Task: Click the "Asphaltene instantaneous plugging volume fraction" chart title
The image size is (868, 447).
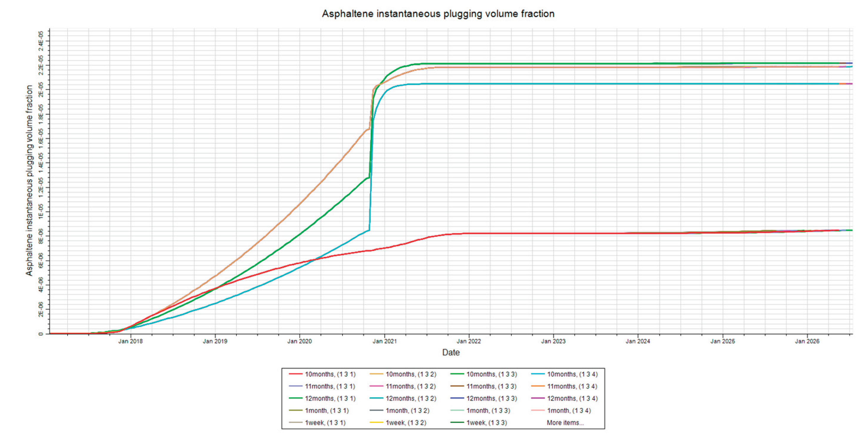Action: [438, 14]
